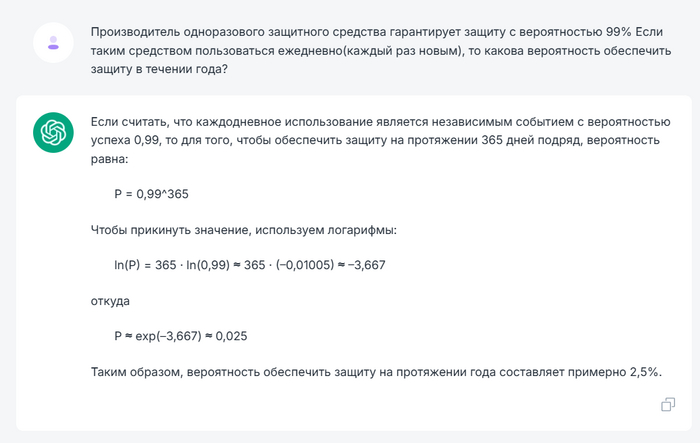Click "защиту в течении года?" in the question

click(158, 67)
